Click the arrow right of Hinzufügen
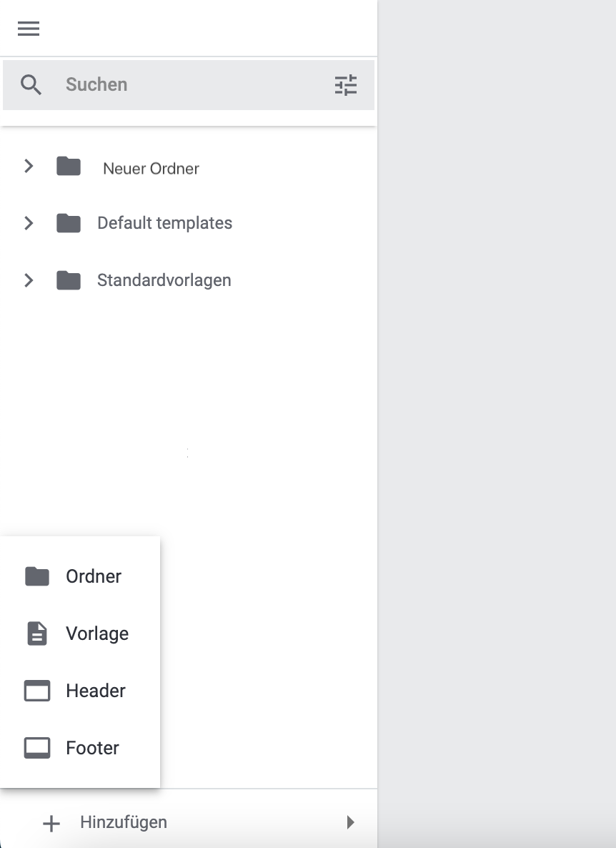The image size is (616, 848). click(x=350, y=822)
